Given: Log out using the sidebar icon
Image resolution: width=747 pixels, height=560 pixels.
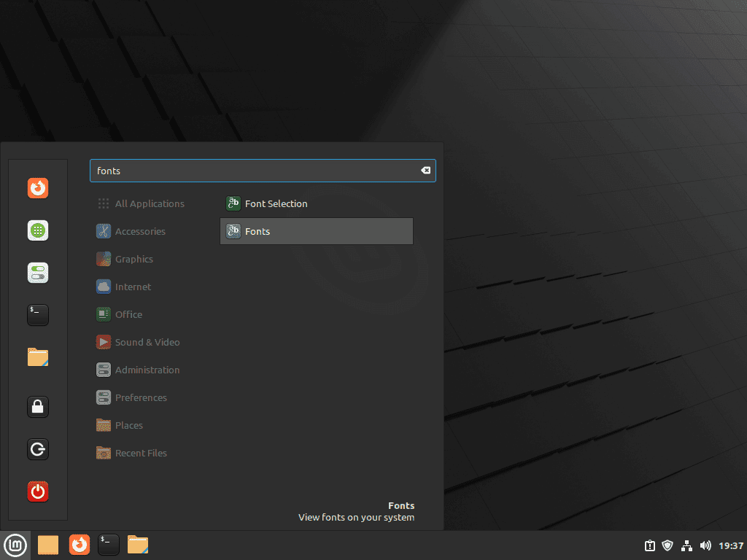Looking at the screenshot, I should click(37, 449).
